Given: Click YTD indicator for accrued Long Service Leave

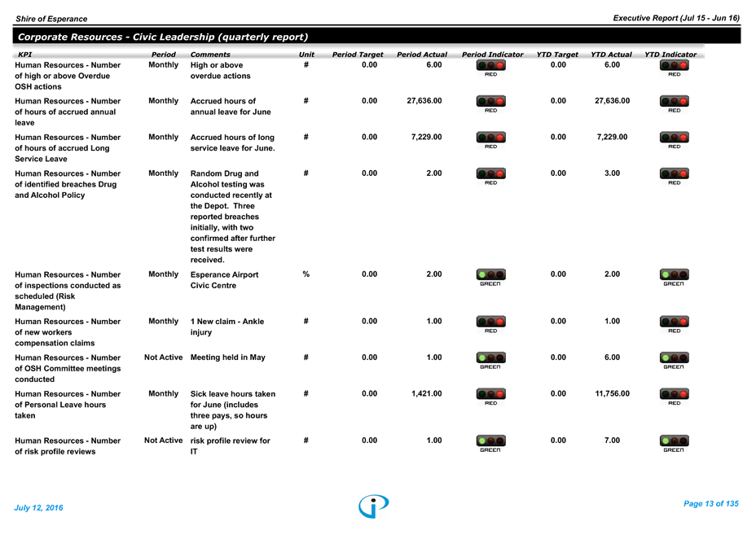Looking at the screenshot, I should coord(674,140).
